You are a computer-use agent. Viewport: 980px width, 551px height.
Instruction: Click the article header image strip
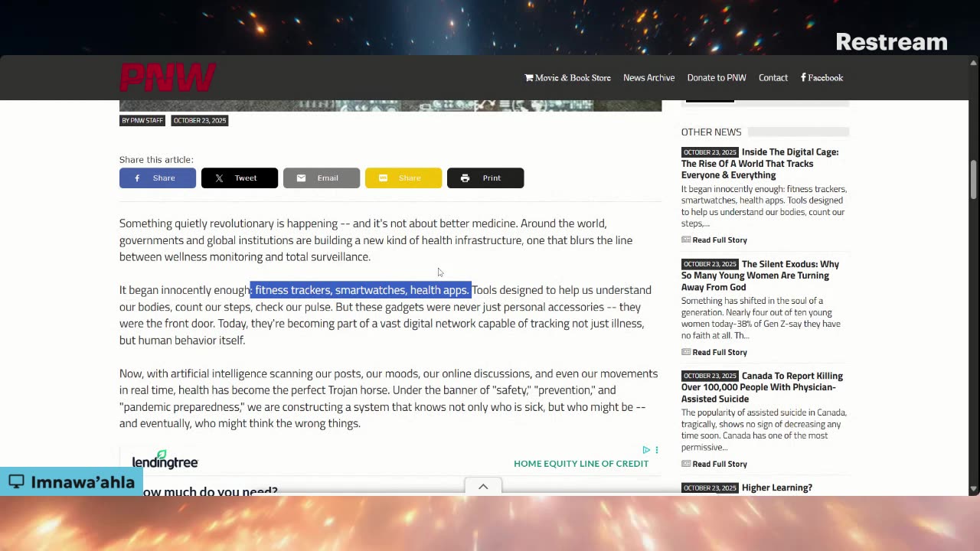click(390, 106)
